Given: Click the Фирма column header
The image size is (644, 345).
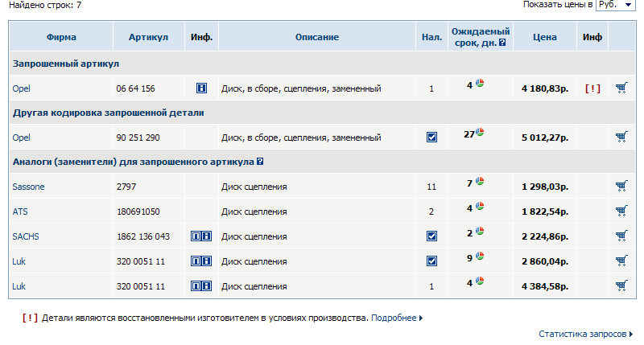Looking at the screenshot, I should click(61, 37).
